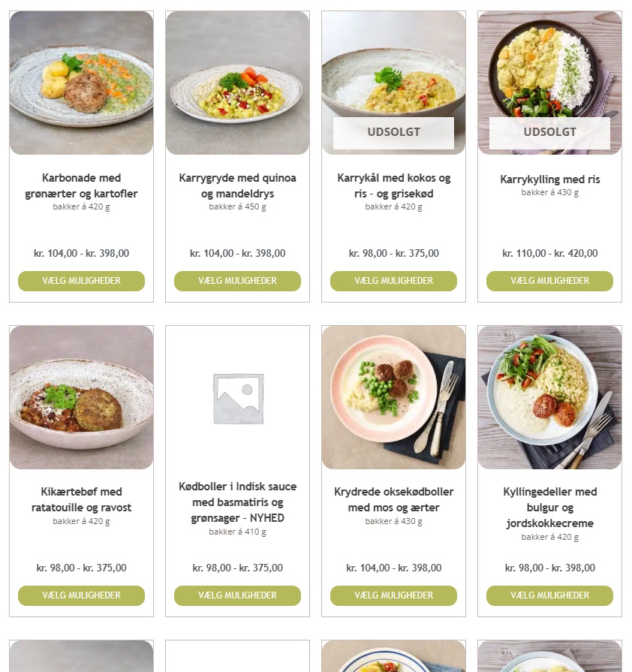The height and width of the screenshot is (672, 632).
Task: View the Krydrede oksekødboller dish image
Action: coord(393,397)
